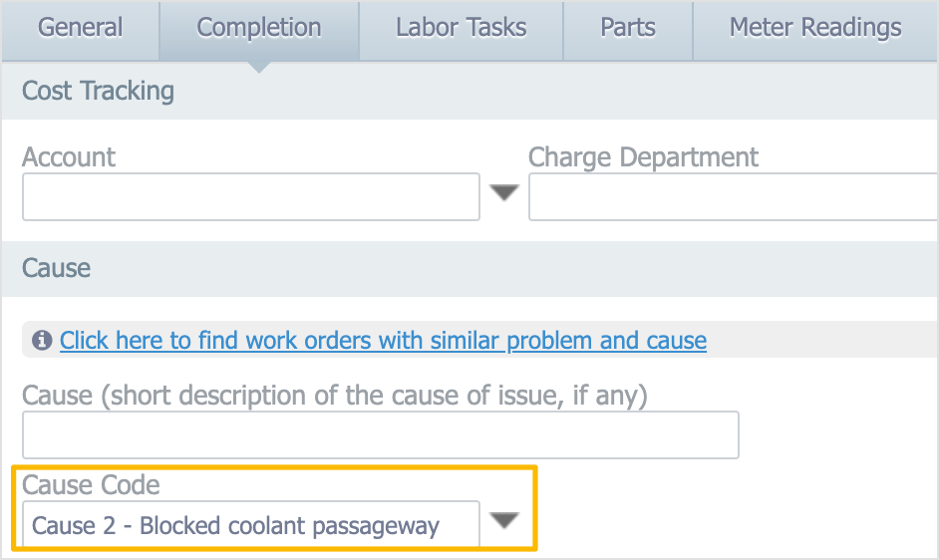The width and height of the screenshot is (939, 560).
Task: Click the Account input field
Action: (251, 197)
